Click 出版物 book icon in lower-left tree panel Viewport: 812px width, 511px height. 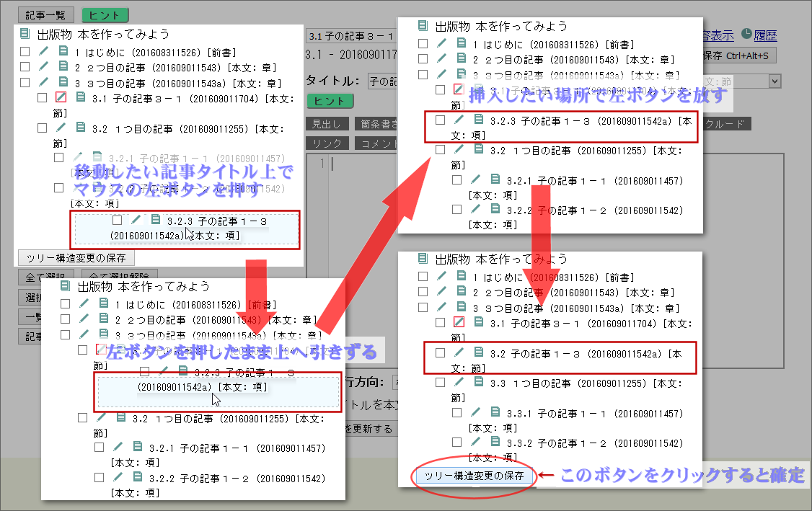click(65, 285)
